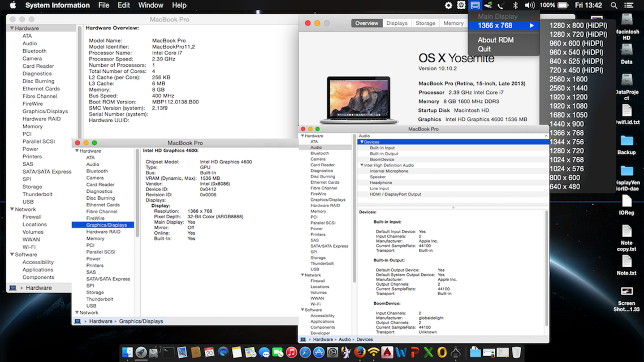Switch to the Storage tab
The image size is (644, 362).
point(425,23)
